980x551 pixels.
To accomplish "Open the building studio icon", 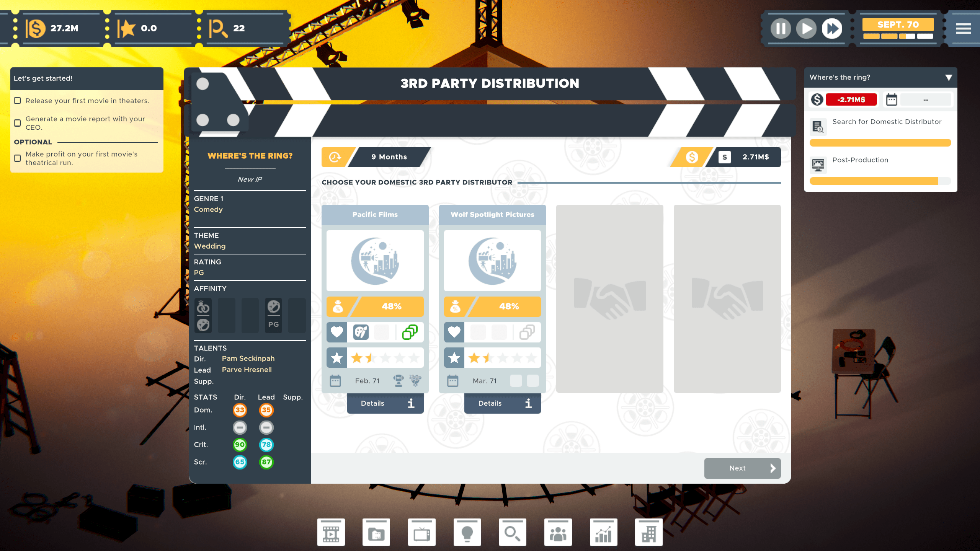I will point(648,532).
